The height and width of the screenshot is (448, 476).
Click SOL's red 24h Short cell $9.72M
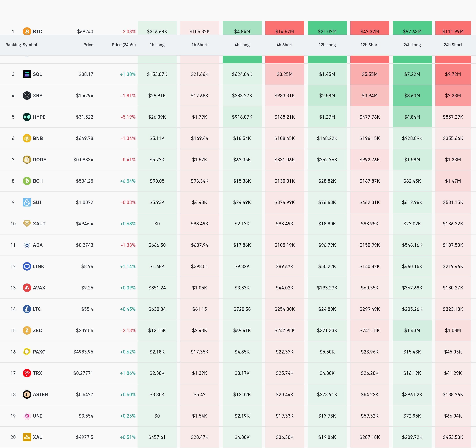[453, 74]
